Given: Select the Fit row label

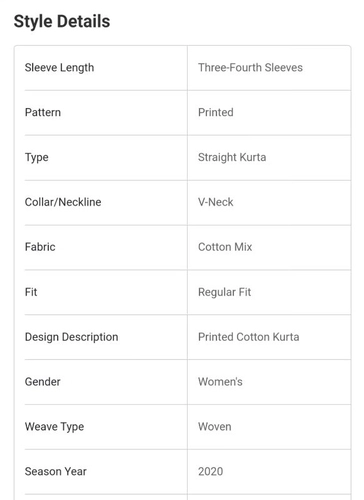Looking at the screenshot, I should (31, 292).
